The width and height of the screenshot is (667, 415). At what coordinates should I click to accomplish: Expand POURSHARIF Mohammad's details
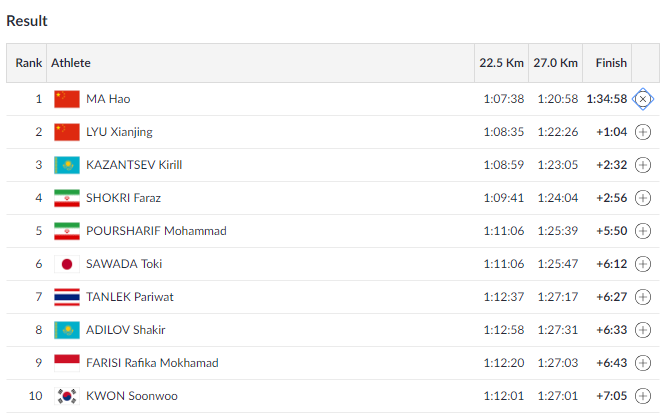click(643, 231)
